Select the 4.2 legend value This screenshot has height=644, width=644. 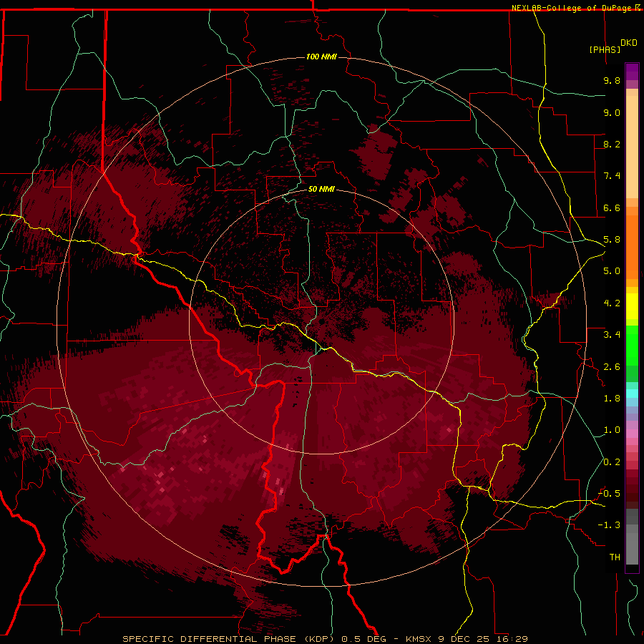coord(612,303)
